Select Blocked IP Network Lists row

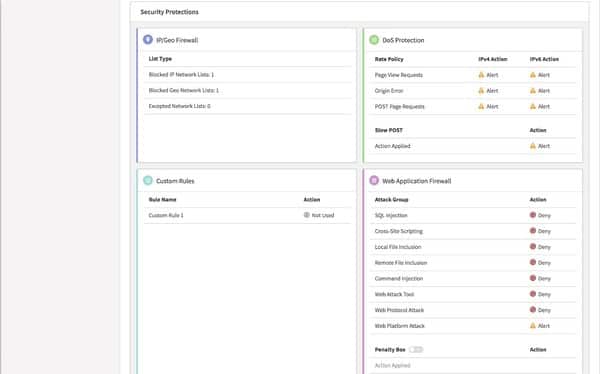[248, 75]
